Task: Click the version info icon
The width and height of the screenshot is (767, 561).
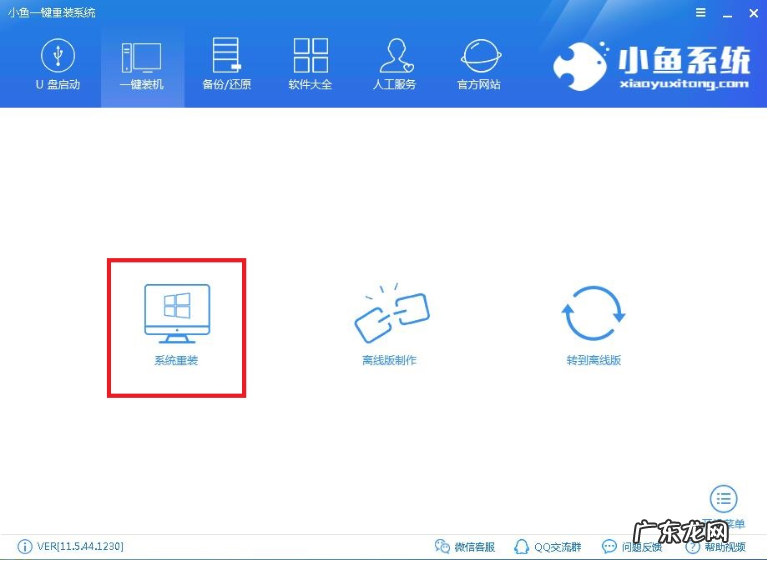Action: pyautogui.click(x=24, y=546)
